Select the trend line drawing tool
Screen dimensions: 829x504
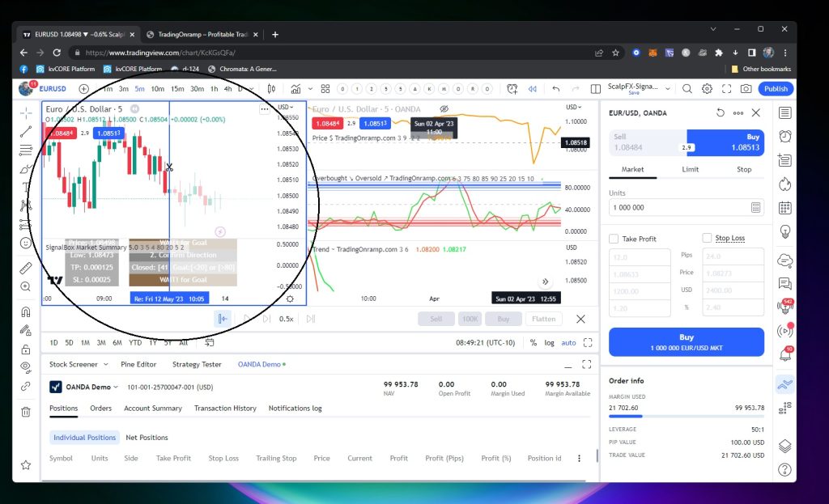pos(26,131)
